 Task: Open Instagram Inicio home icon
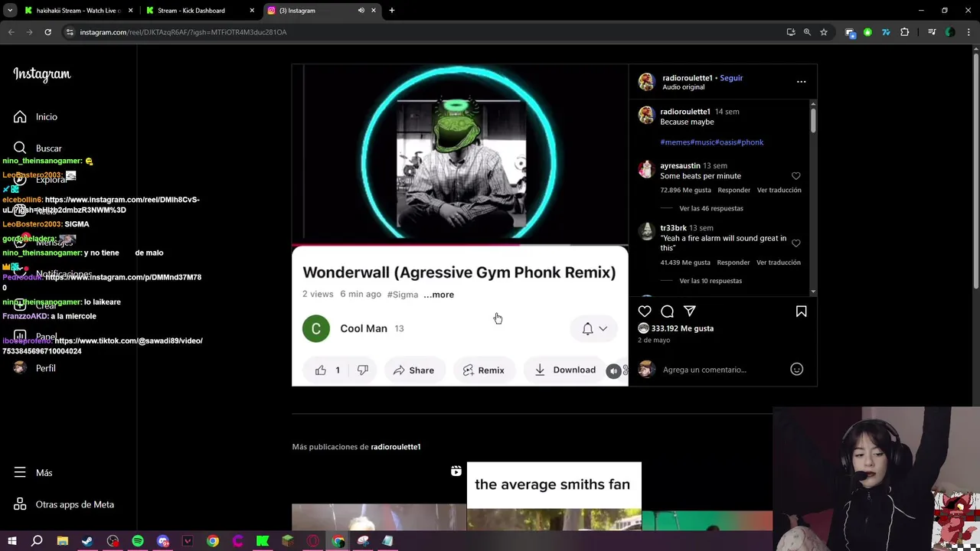pos(20,116)
